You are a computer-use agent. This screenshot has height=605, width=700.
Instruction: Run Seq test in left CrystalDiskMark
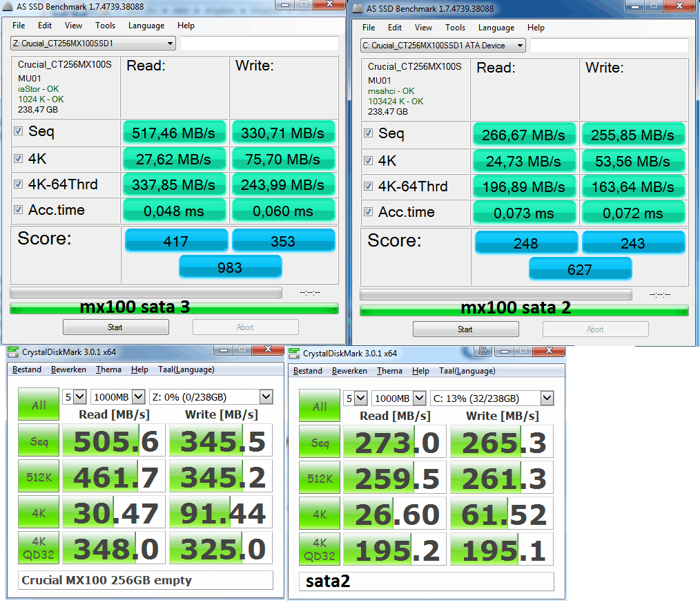[x=39, y=440]
